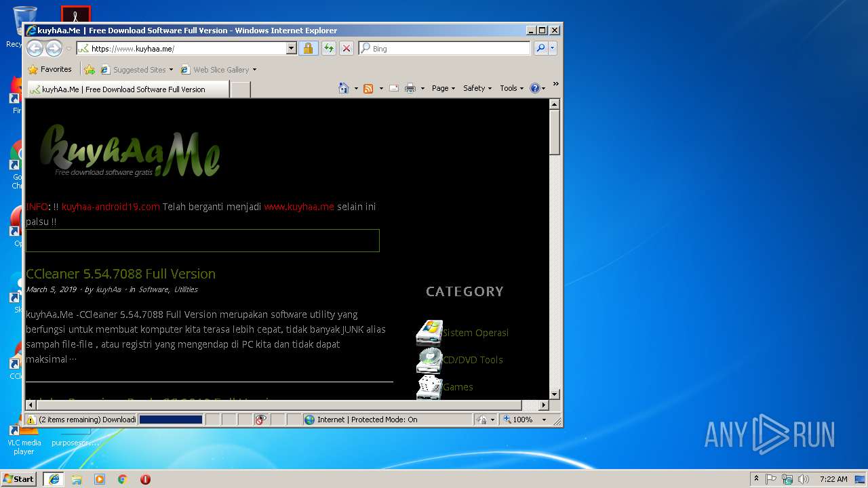Select the kuyhAa.Me browser tab
The height and width of the screenshot is (488, 868).
tap(127, 89)
